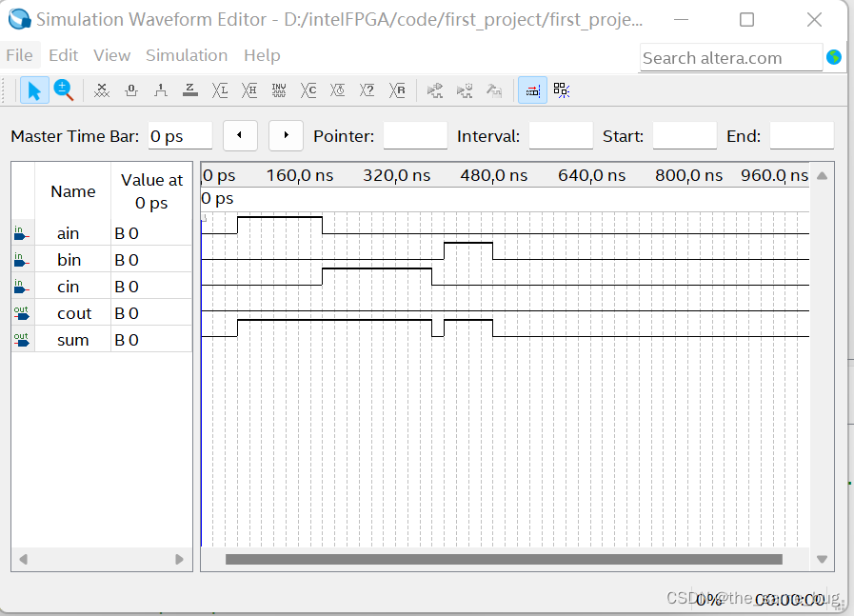Select the cout signal name
The image size is (854, 616).
[x=74, y=313]
